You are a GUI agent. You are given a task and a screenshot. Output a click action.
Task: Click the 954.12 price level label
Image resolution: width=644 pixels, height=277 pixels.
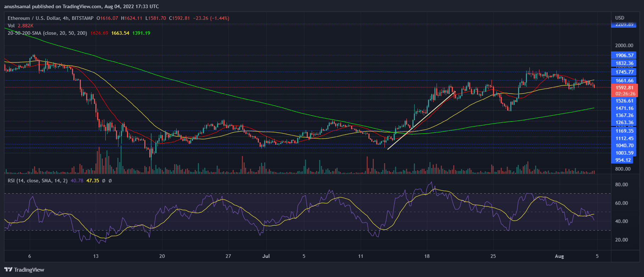click(x=622, y=160)
